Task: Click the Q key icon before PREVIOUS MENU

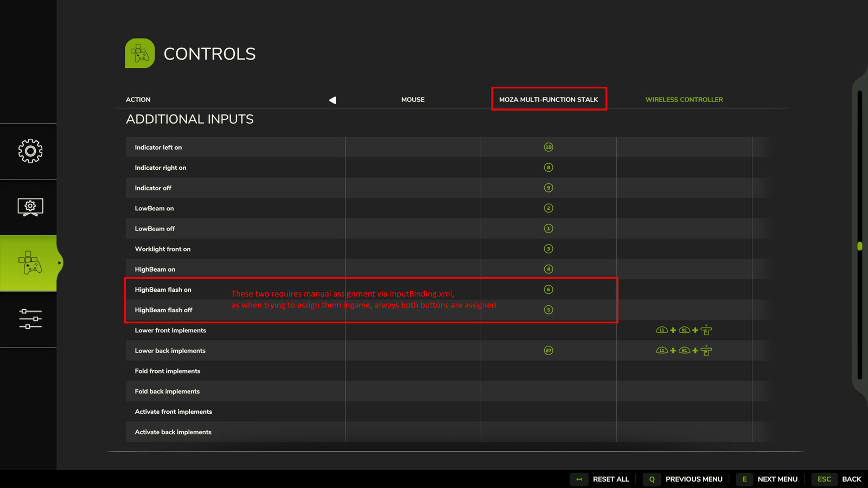Action: point(651,479)
